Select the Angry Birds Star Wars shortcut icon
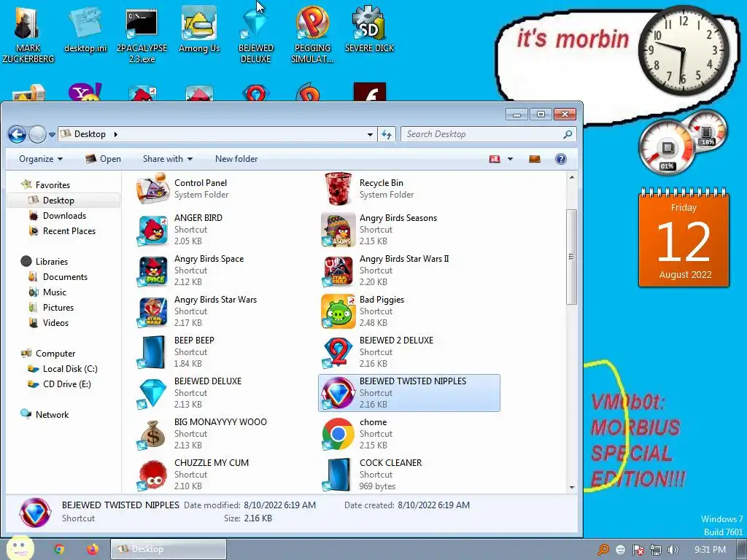Screen dimensions: 747x560 153,312
